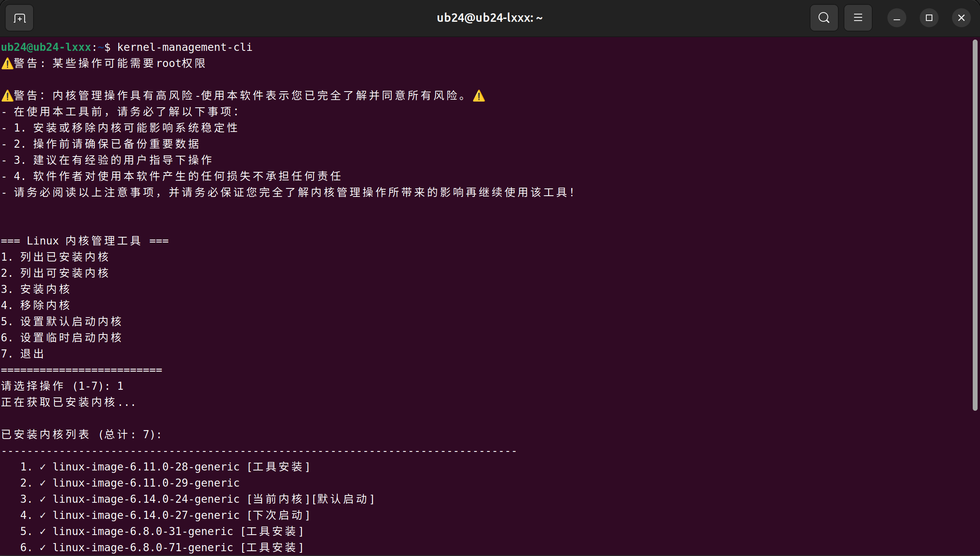Click warning line 2. 操作前请确保已备份重要数据
Image resolution: width=980 pixels, height=556 pixels.
click(x=100, y=144)
